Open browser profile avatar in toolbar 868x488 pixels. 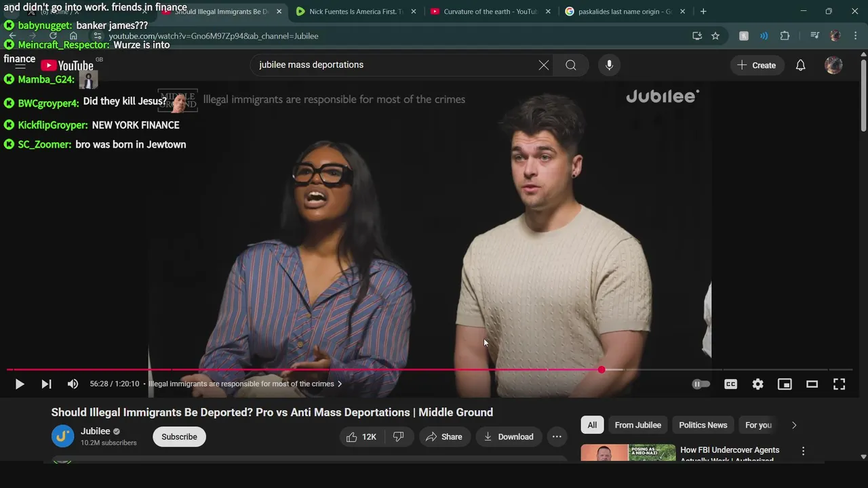[x=835, y=36]
